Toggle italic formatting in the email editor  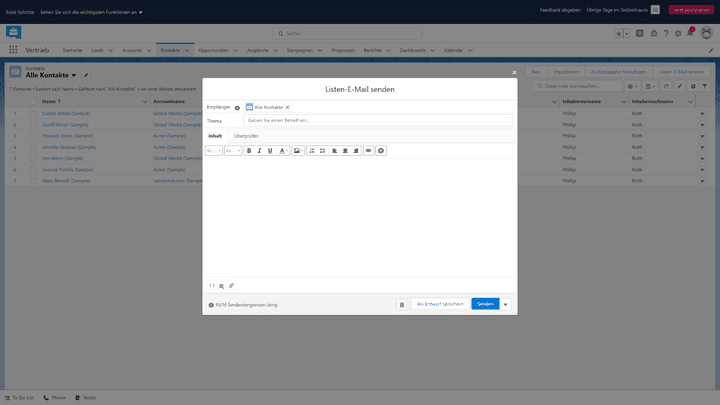click(259, 151)
